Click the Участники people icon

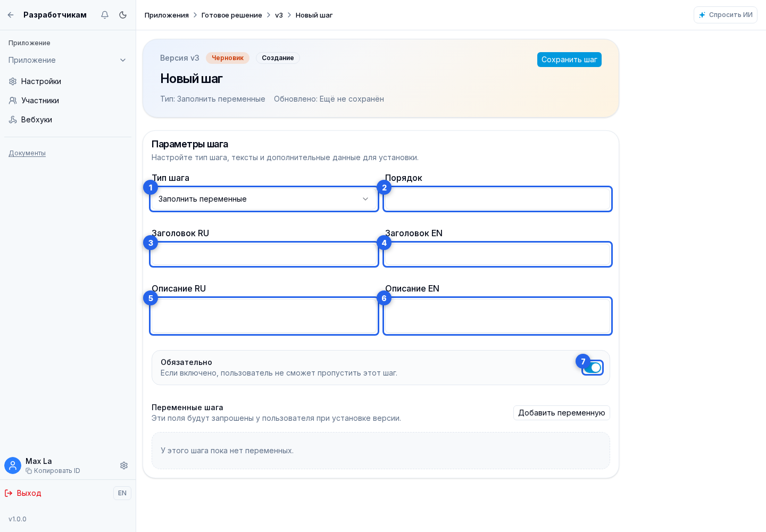pyautogui.click(x=13, y=101)
